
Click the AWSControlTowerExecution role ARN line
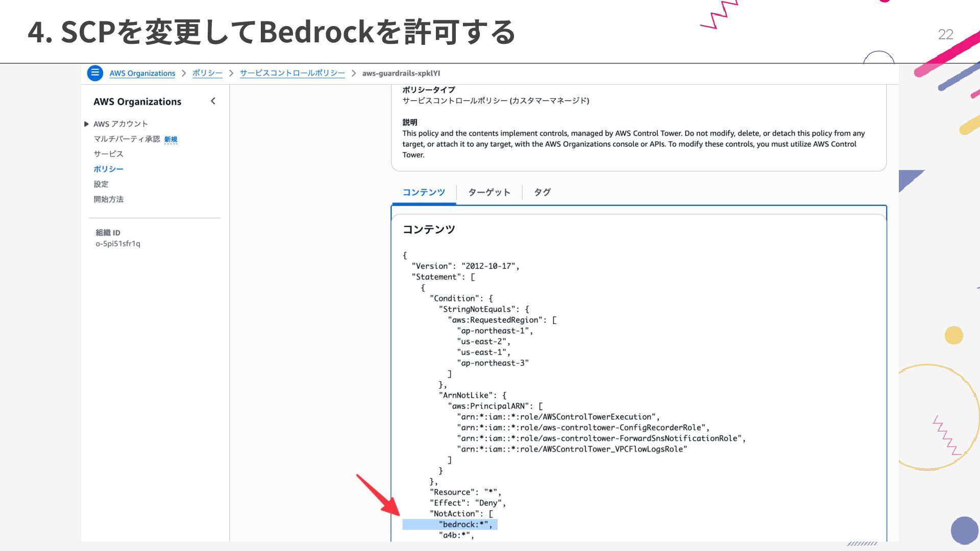point(558,417)
